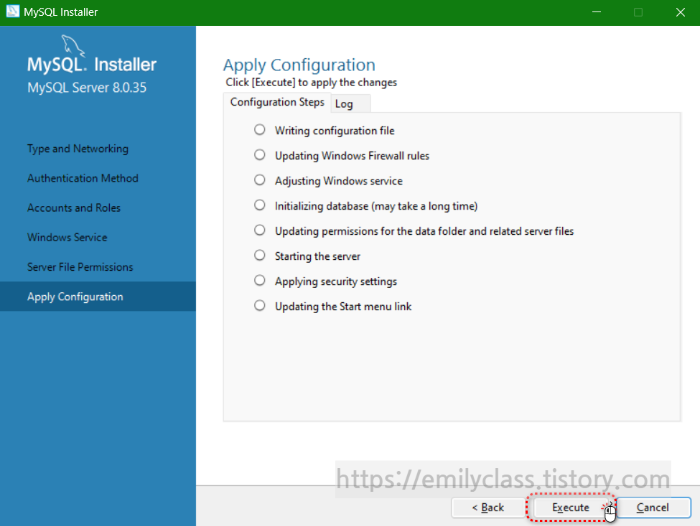Click the MySQL Installer title bar icon
Screen dimensions: 700x526
click(12, 11)
